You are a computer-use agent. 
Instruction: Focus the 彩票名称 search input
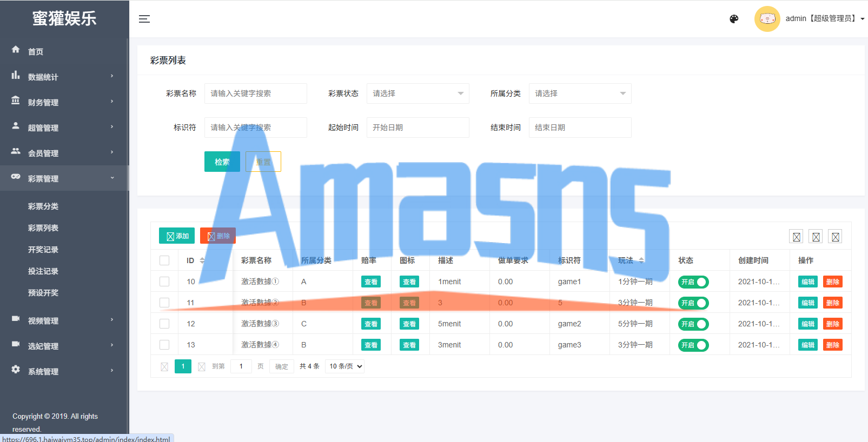click(256, 93)
